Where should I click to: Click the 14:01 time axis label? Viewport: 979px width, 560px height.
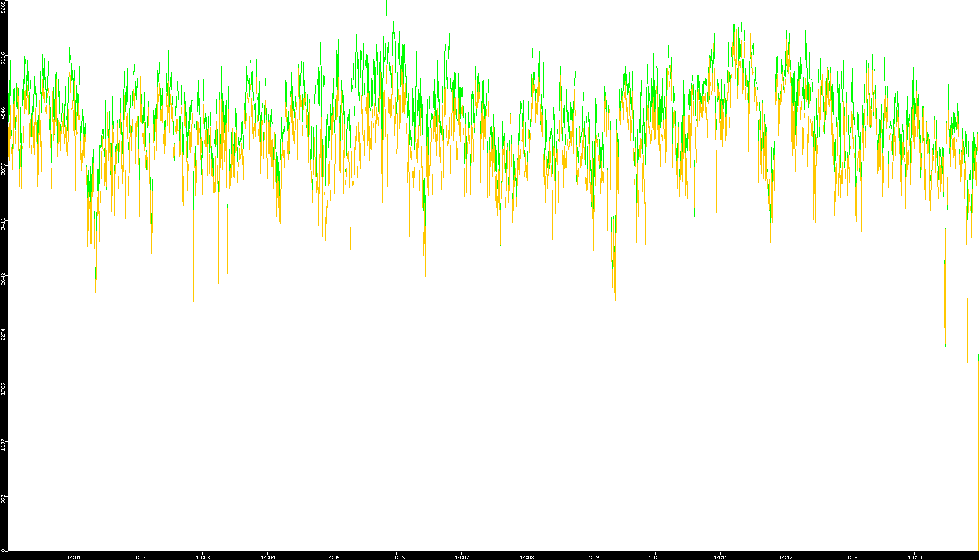click(73, 557)
